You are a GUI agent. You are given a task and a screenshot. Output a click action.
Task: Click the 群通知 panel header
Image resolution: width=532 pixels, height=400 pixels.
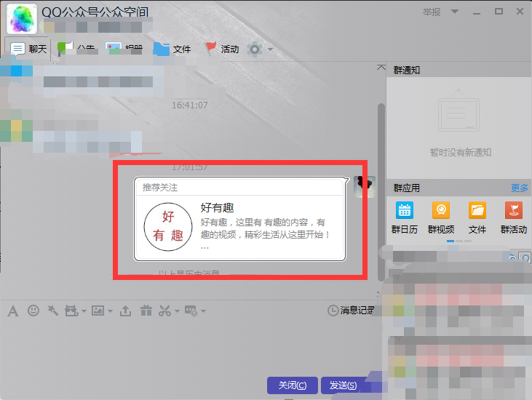pyautogui.click(x=458, y=70)
